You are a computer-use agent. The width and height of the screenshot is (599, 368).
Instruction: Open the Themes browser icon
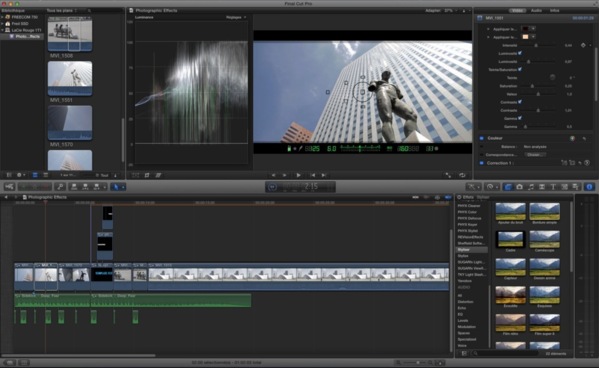pos(575,186)
